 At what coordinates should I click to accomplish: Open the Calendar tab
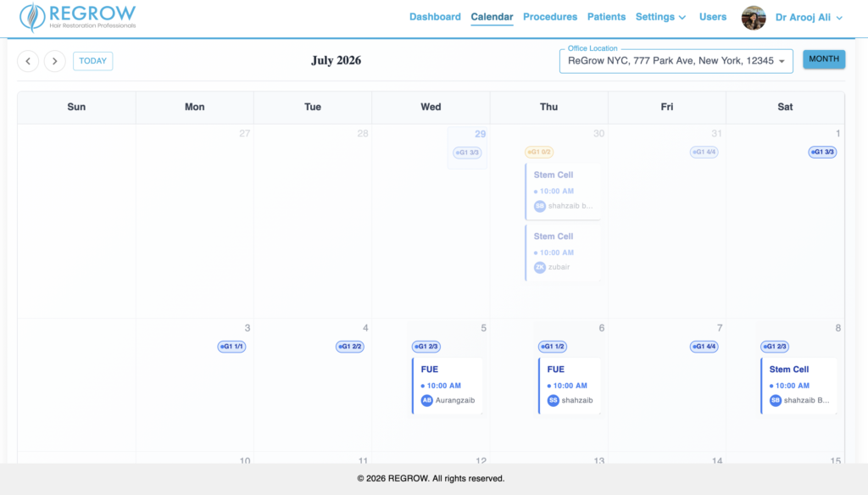[492, 17]
